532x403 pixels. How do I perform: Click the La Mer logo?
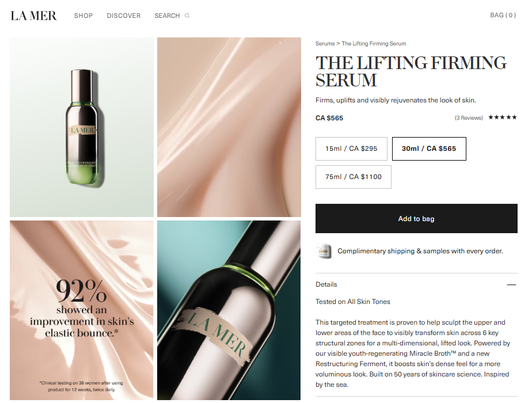pyautogui.click(x=33, y=16)
